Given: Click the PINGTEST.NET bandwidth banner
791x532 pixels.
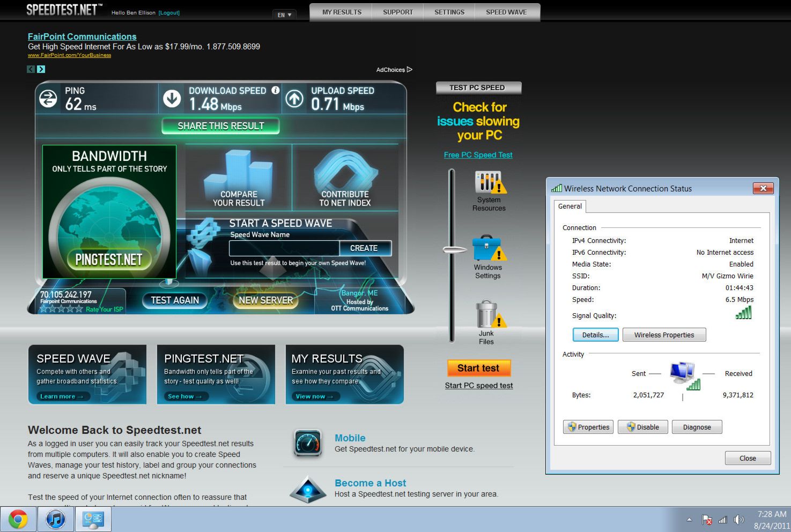Looking at the screenshot, I should (x=109, y=211).
